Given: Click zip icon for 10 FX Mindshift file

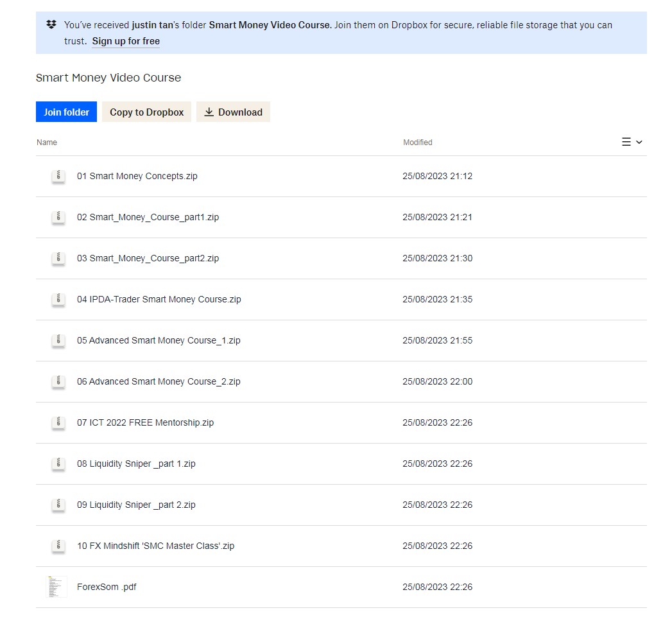Looking at the screenshot, I should [x=58, y=546].
